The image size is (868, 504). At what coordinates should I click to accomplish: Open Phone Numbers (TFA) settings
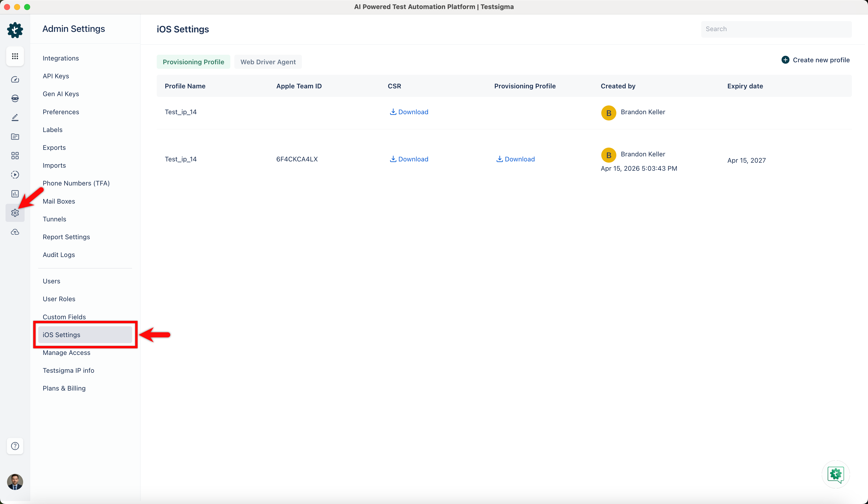click(76, 183)
